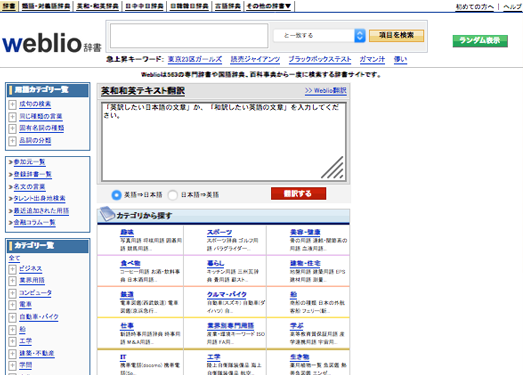Open the 最近追加された用語 link
The image size is (523, 375).
pos(41,211)
